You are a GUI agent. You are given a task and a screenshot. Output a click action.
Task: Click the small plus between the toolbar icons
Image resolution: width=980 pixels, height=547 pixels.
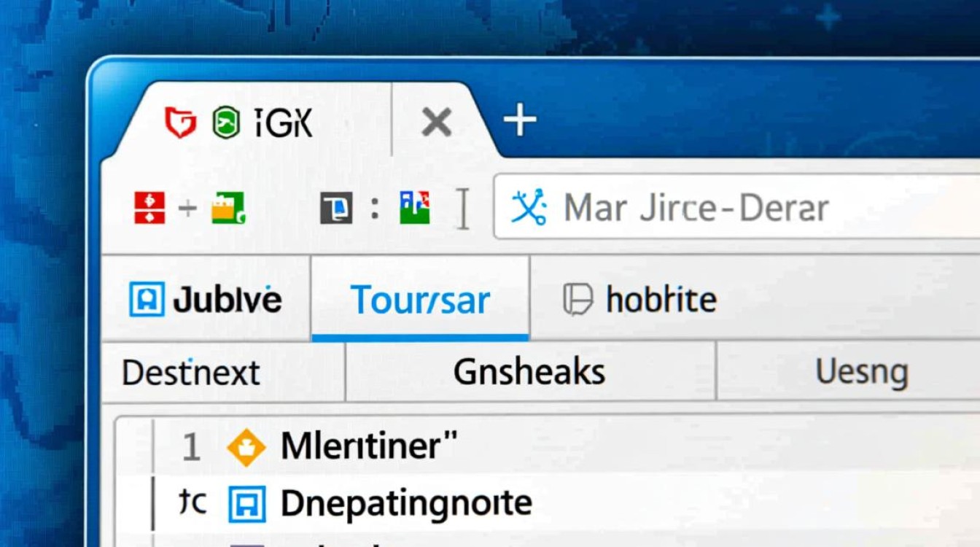point(187,209)
